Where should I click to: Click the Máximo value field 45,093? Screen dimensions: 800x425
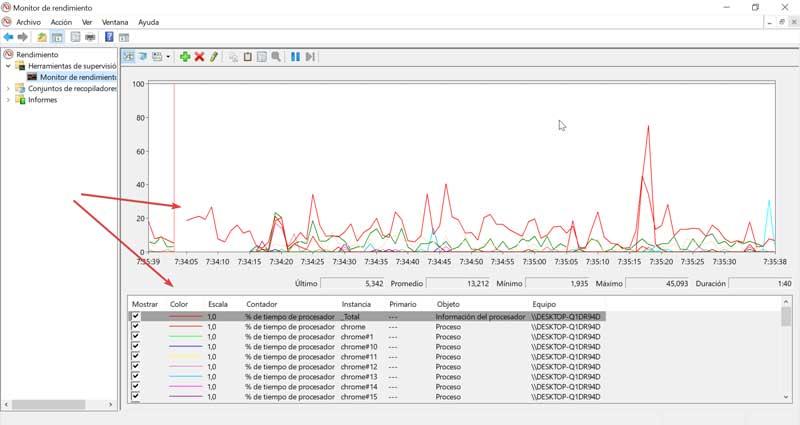(658, 283)
